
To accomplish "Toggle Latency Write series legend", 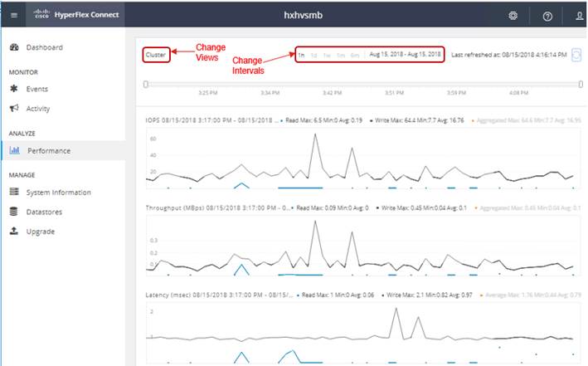I will 427,295.
